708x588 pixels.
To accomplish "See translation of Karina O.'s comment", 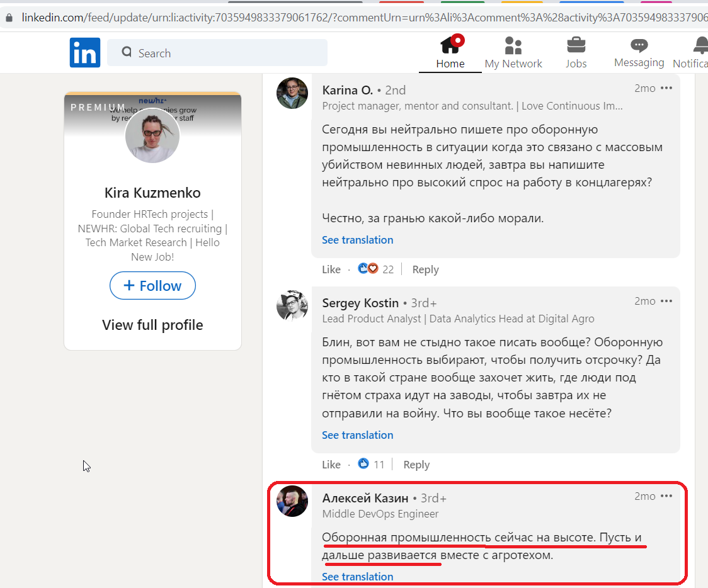I will (358, 240).
